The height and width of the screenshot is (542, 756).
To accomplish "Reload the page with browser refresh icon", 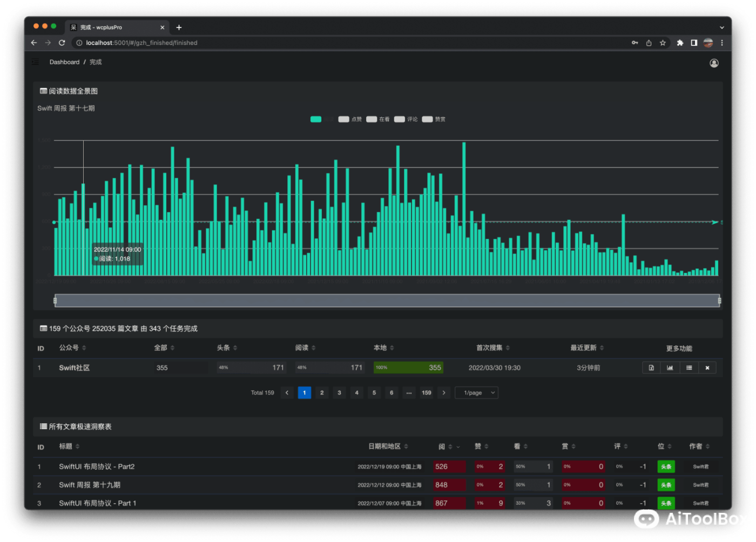I will (62, 43).
